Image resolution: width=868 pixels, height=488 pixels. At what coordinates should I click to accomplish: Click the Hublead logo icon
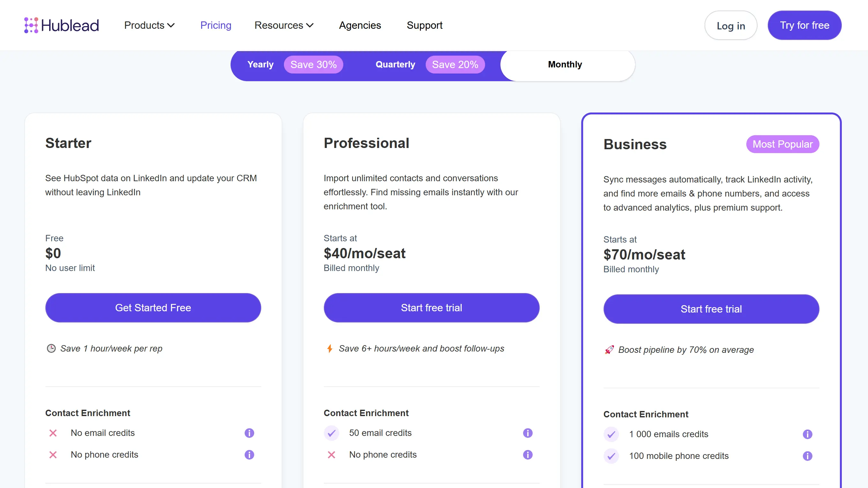(x=31, y=25)
